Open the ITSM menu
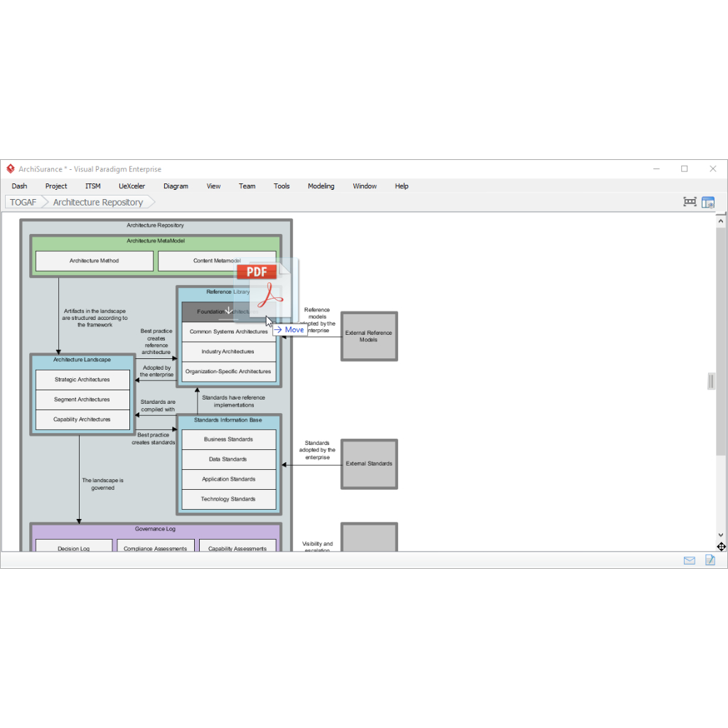Viewport: 728px width, 728px height. [93, 186]
